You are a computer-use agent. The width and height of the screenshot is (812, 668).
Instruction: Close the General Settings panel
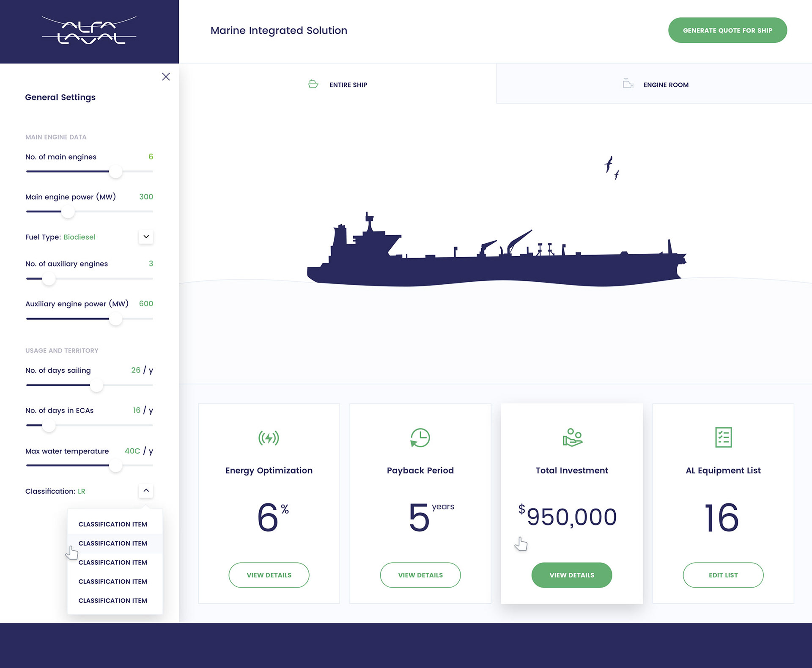point(166,77)
